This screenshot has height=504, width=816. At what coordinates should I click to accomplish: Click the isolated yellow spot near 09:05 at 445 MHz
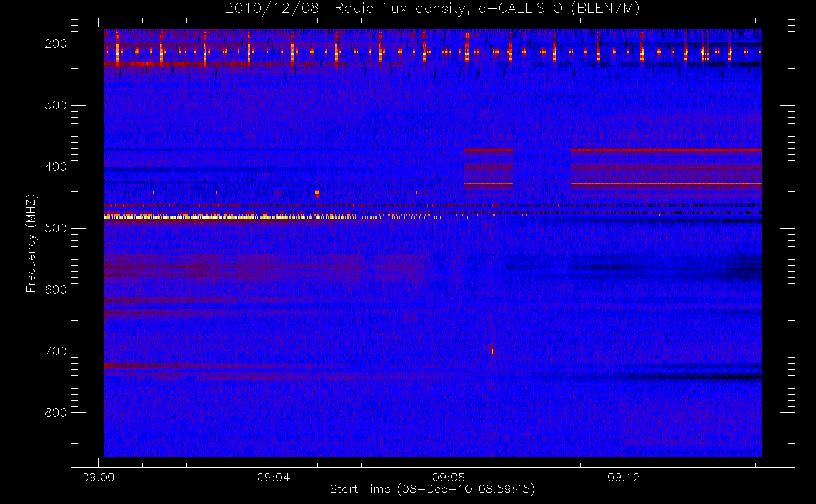(317, 192)
